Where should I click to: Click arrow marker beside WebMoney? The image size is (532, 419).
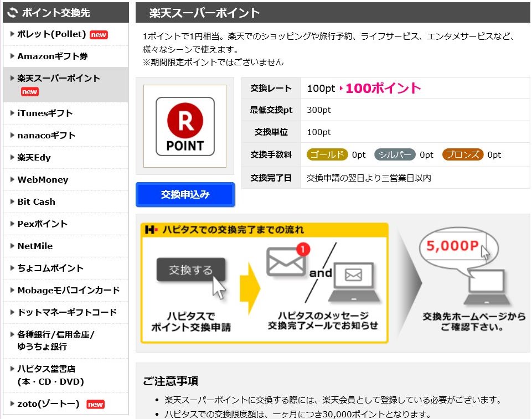coord(12,179)
